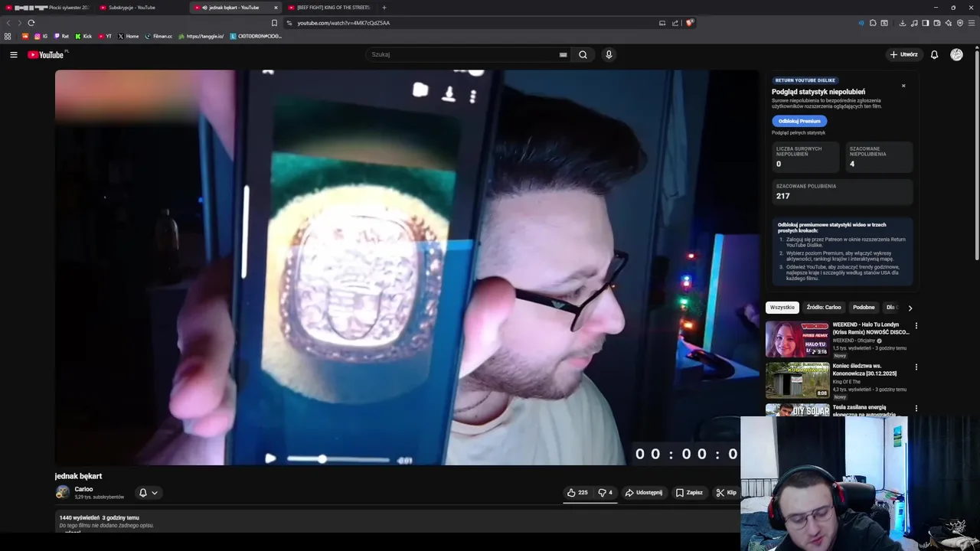Open picture-in-picture from the address bar
The image size is (980, 551).
(662, 23)
